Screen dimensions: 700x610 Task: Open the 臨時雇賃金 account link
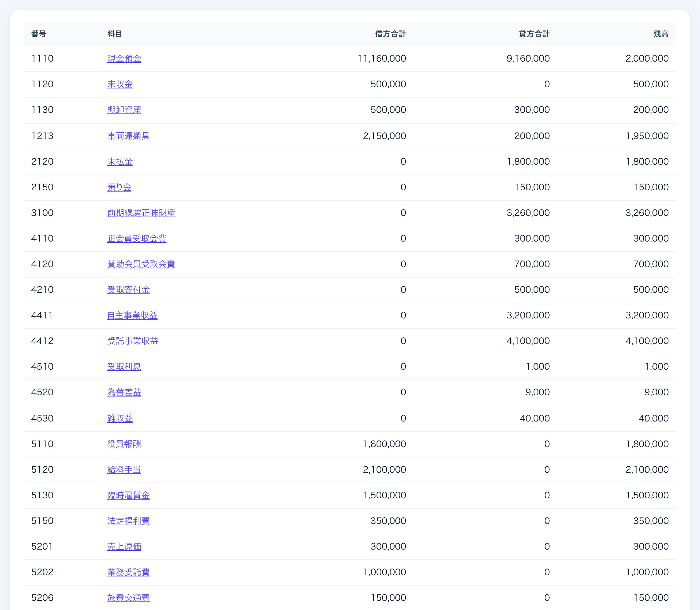pos(128,495)
